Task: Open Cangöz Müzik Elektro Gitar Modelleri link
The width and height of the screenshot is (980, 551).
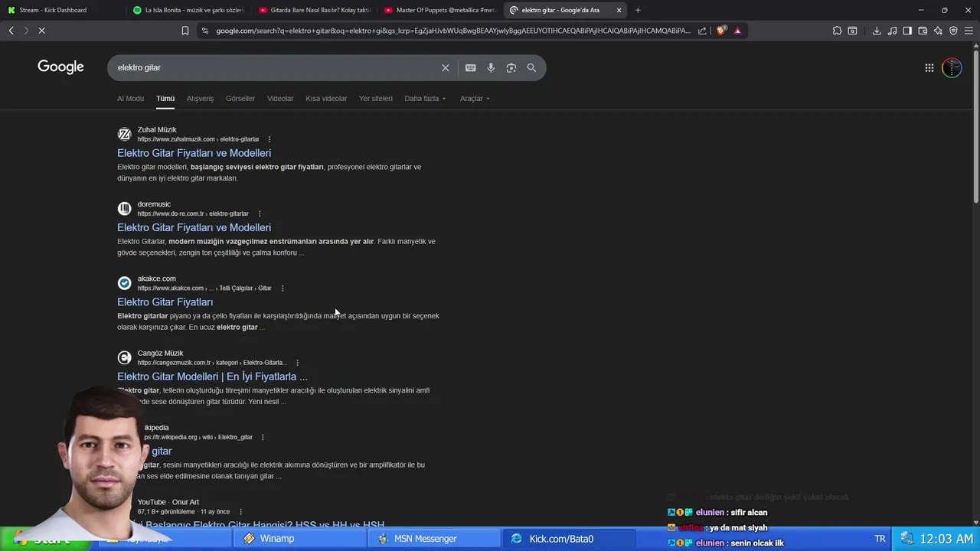Action: (x=212, y=377)
